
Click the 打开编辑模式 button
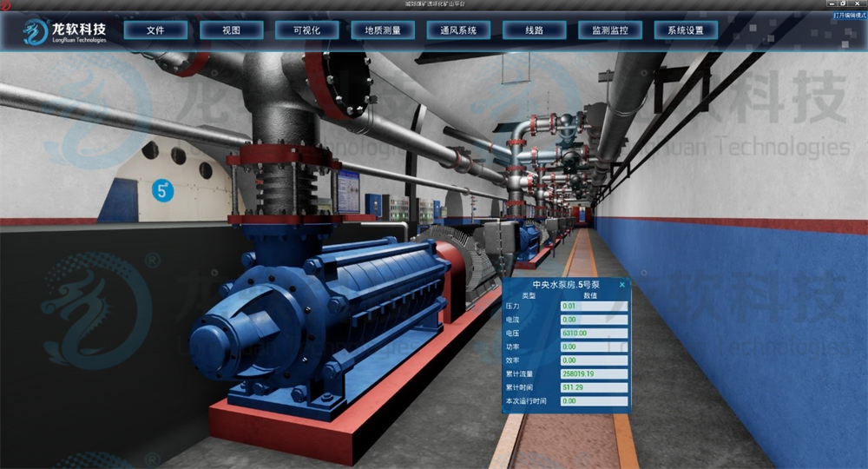tap(849, 15)
